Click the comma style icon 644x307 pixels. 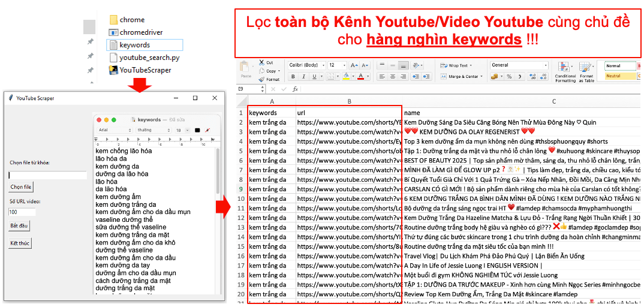pyautogui.click(x=520, y=76)
